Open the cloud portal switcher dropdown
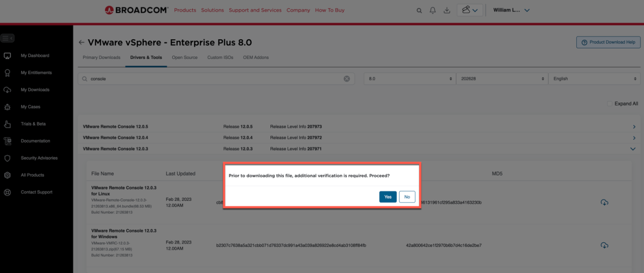 point(470,10)
